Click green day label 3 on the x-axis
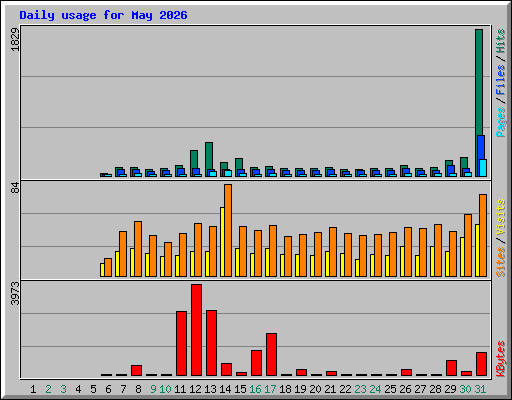Image resolution: width=512 pixels, height=400 pixels. tap(63, 389)
